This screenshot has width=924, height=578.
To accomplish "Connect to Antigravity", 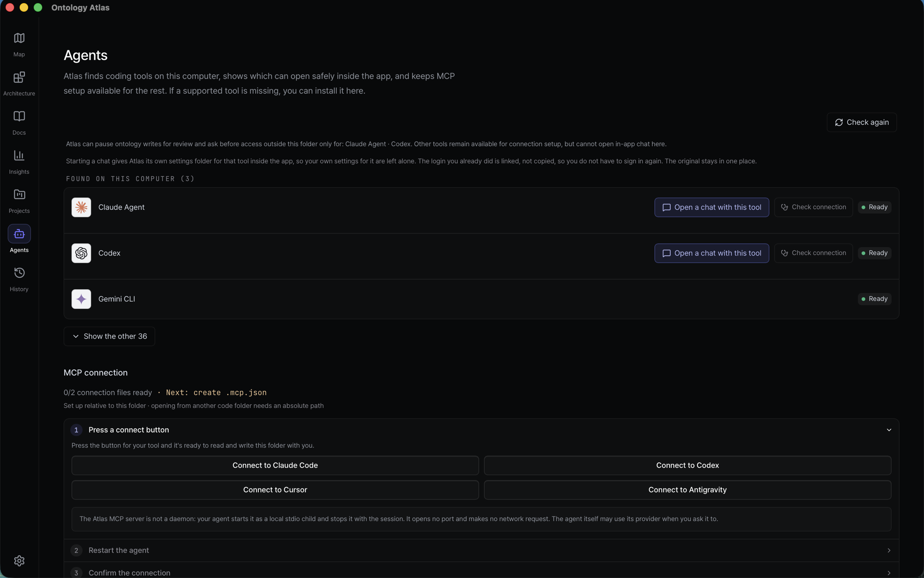I will 688,490.
